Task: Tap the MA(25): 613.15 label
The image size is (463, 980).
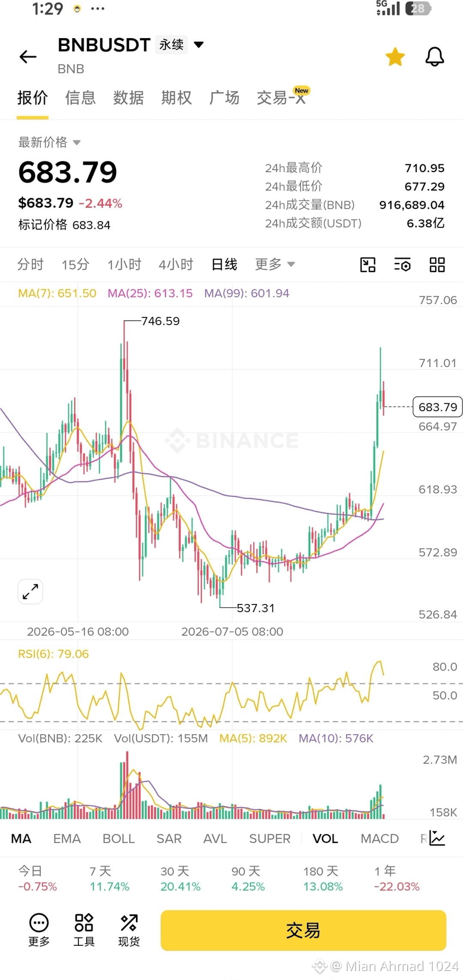Action: (x=150, y=293)
